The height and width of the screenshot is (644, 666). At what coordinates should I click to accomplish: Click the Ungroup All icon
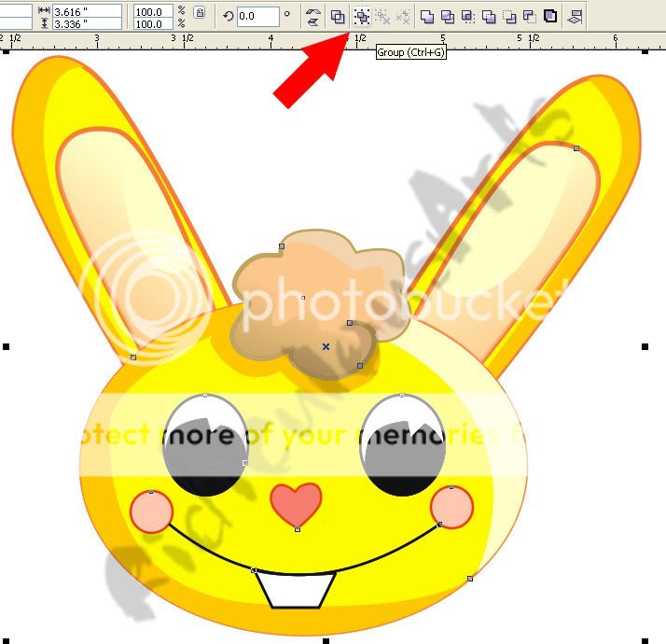(x=403, y=16)
